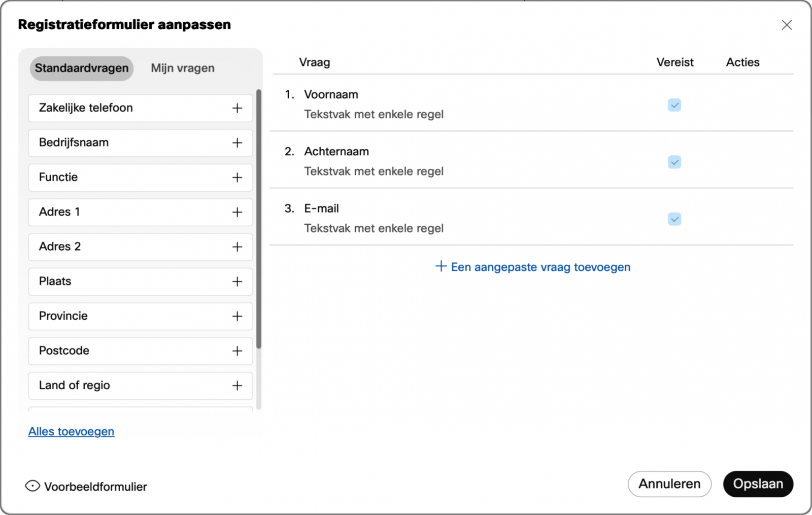Add the Land of regio field
812x515 pixels.
(x=237, y=386)
